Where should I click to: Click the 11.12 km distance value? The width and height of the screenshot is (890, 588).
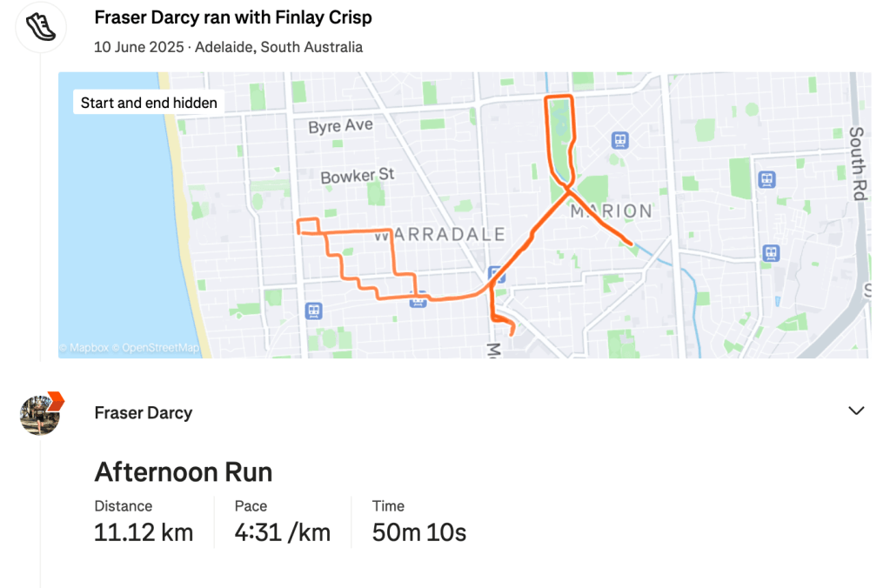pyautogui.click(x=144, y=531)
